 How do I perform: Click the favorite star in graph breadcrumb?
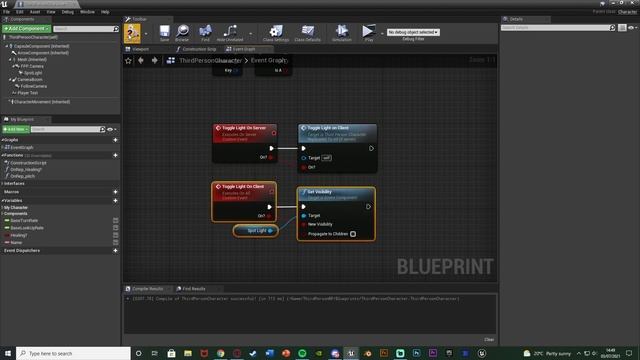(129, 60)
